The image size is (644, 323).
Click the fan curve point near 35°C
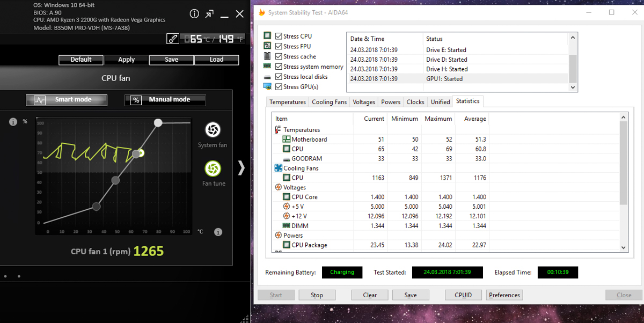tap(96, 206)
